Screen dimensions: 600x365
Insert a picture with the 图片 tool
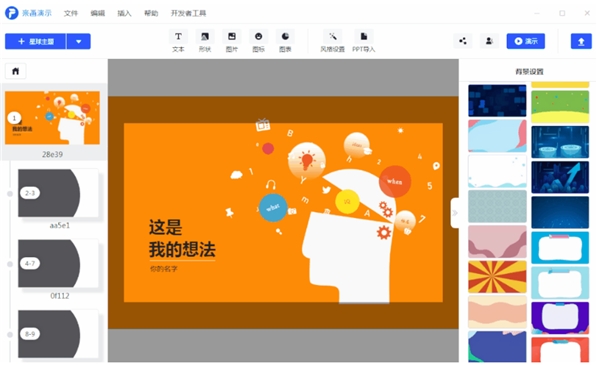point(232,41)
